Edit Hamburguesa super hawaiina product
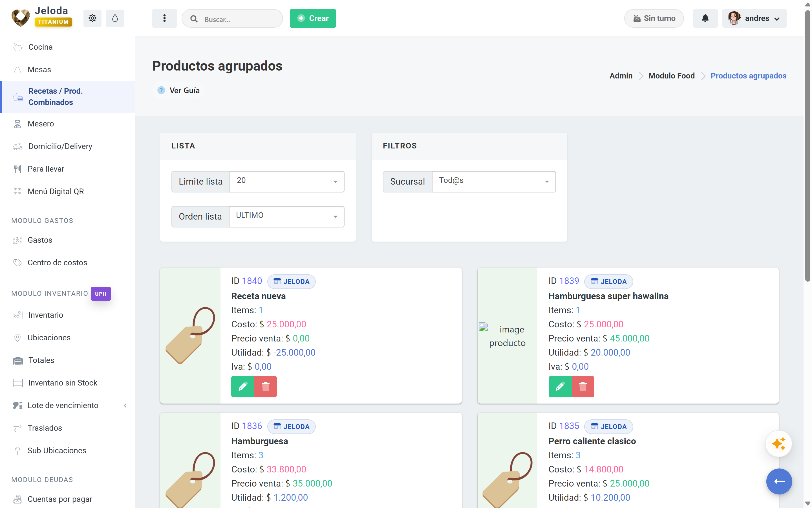 pos(560,386)
